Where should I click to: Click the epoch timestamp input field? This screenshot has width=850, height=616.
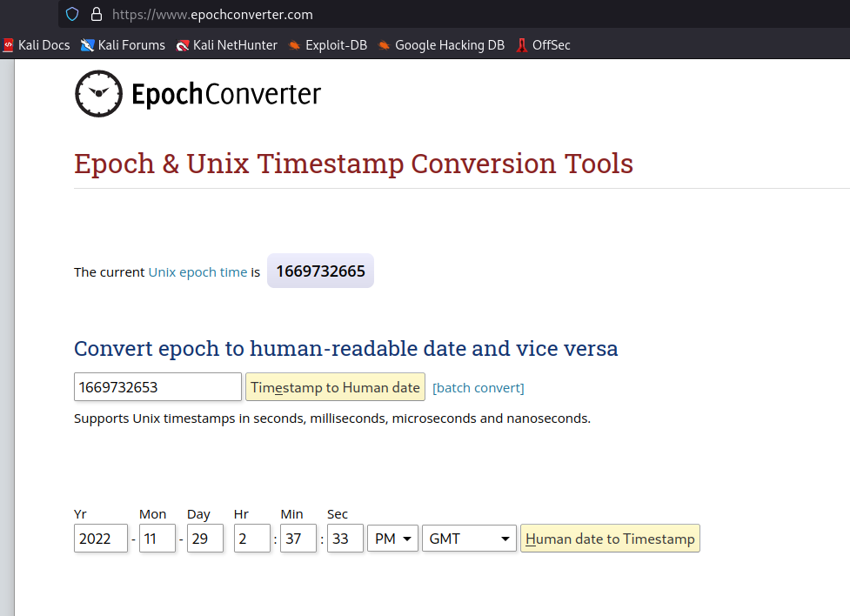(157, 387)
